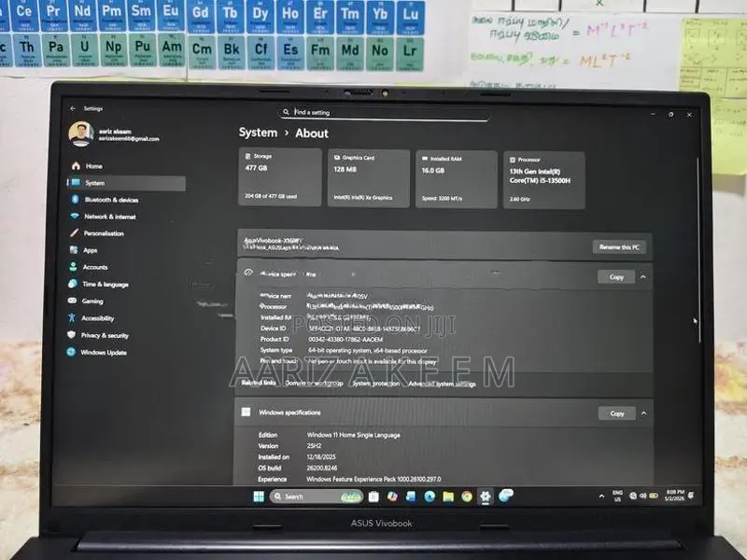Image resolution: width=747 pixels, height=560 pixels.
Task: Click the Settings gear icon in taskbar
Action: click(485, 497)
